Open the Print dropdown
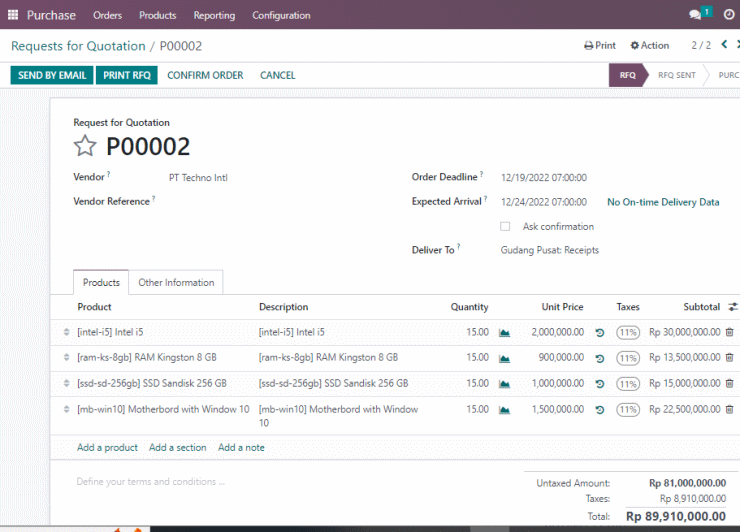 [600, 45]
